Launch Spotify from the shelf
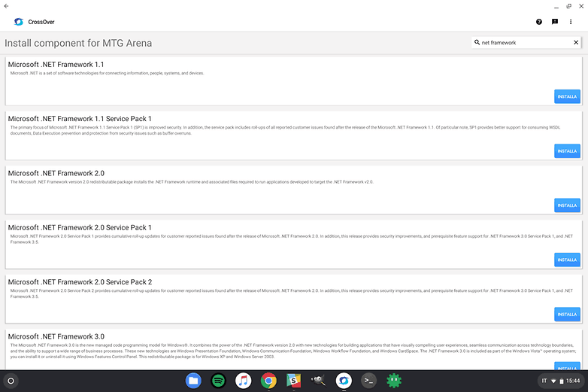 point(218,381)
